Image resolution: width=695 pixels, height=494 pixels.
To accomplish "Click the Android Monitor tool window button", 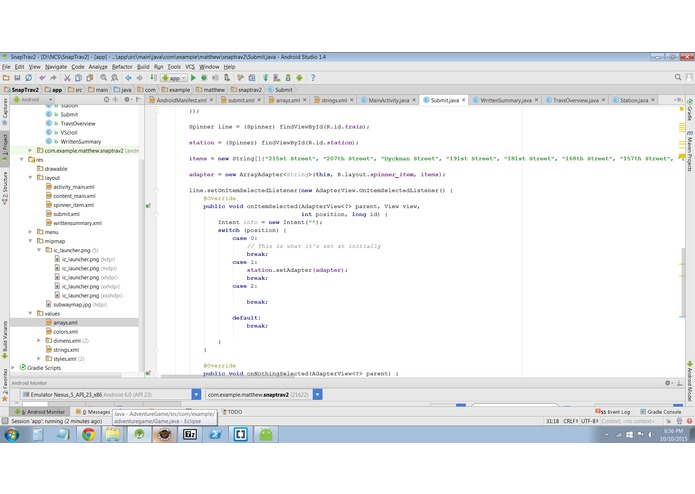I will (40, 412).
